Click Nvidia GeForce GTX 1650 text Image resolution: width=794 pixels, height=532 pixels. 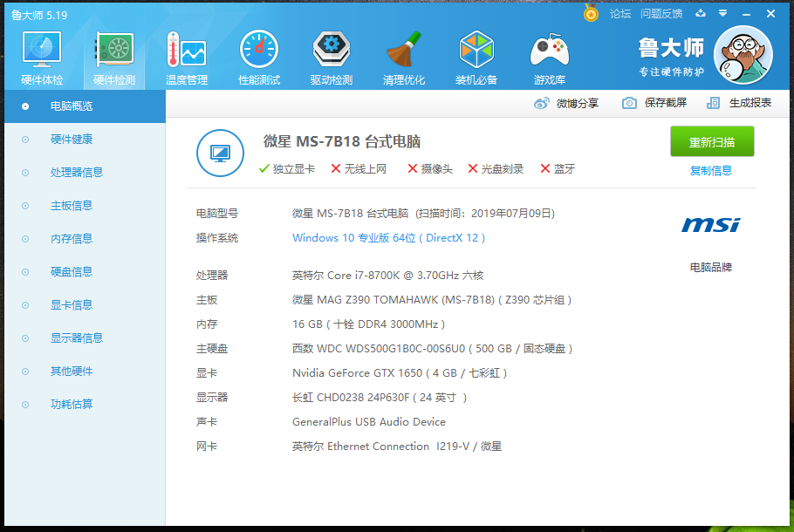[x=400, y=373]
